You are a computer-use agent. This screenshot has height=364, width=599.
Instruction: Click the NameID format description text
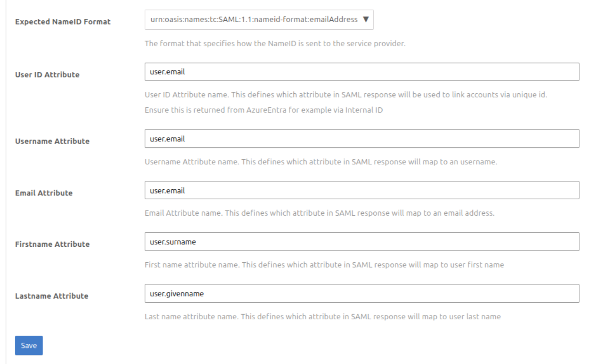click(x=275, y=44)
